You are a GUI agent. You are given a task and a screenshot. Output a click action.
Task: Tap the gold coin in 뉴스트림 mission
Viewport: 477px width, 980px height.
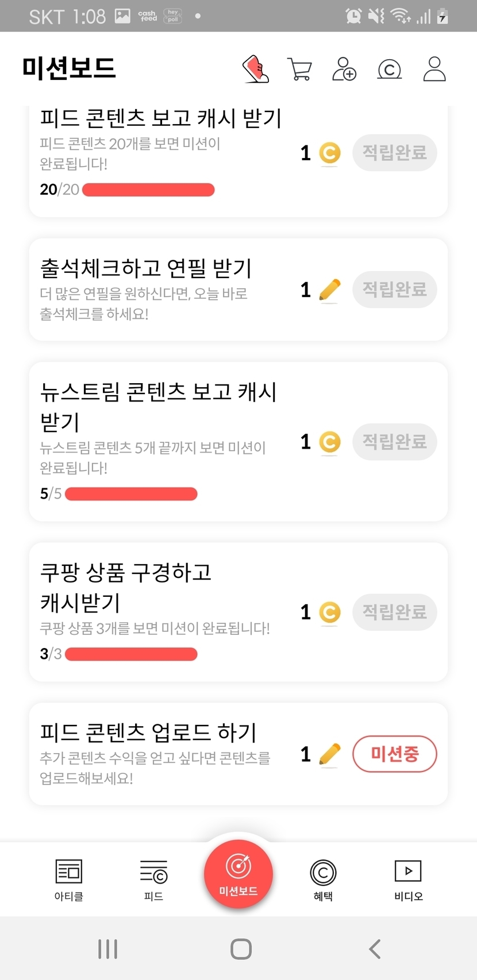pos(330,442)
